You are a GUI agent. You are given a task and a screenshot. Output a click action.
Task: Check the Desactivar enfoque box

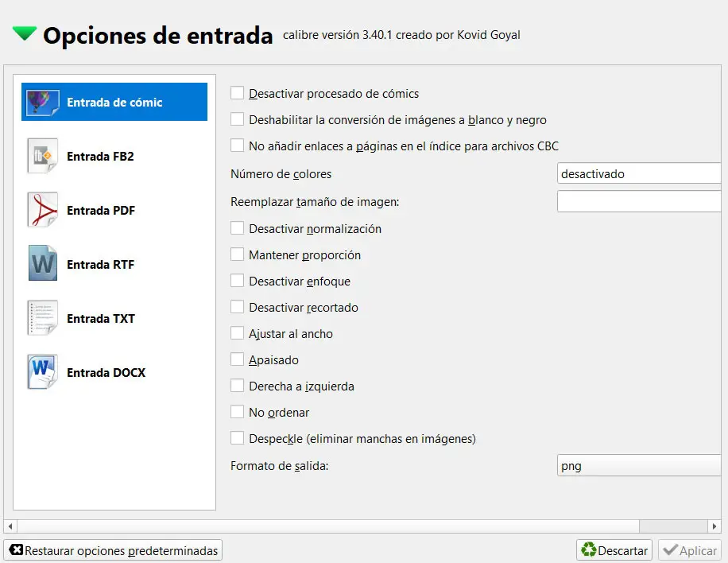point(238,281)
